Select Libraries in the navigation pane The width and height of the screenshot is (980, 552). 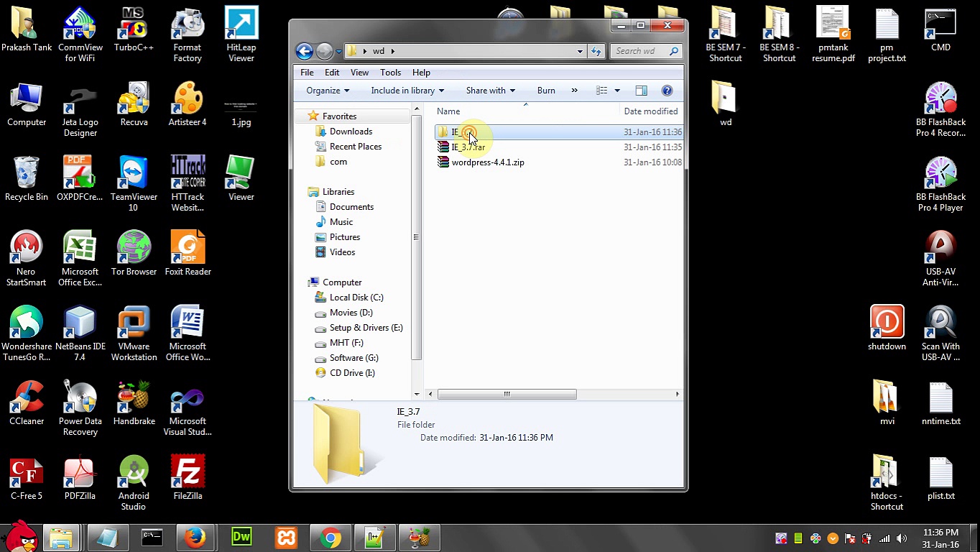[338, 192]
